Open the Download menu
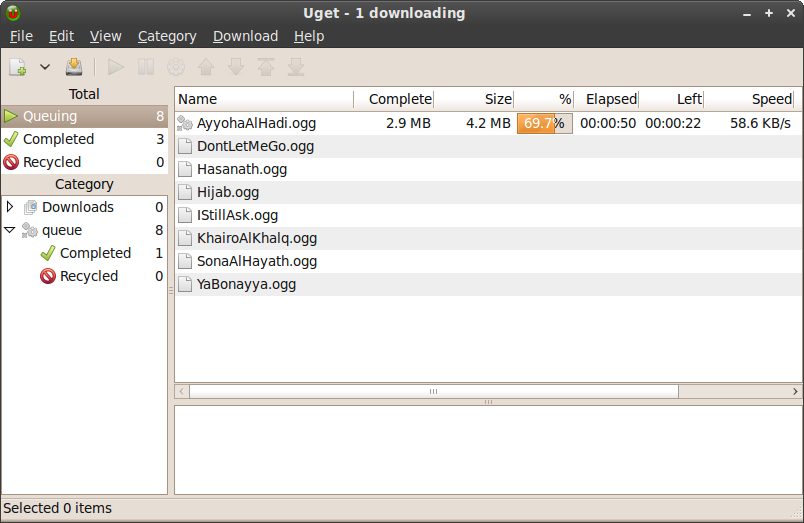Screen dimensions: 804x523 pos(246,36)
